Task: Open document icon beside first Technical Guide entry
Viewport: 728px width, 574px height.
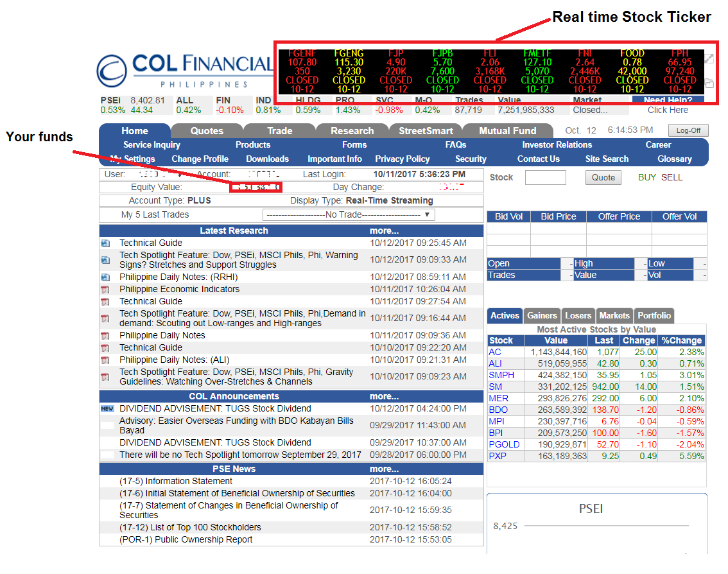Action: coord(105,243)
